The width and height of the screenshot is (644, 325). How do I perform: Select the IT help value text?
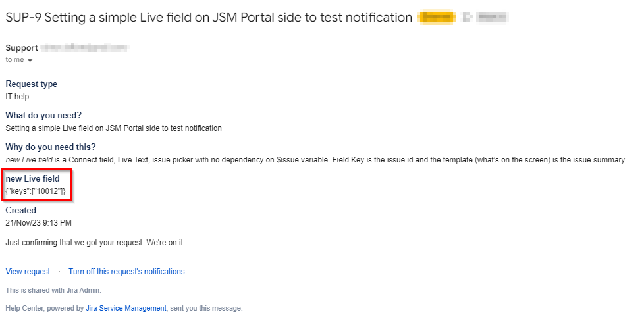pyautogui.click(x=17, y=97)
